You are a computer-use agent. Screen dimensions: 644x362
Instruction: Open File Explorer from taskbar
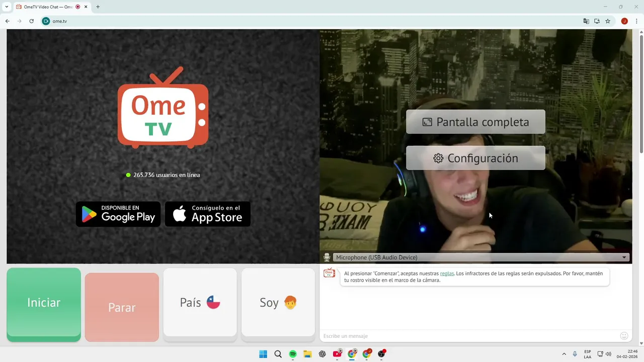click(307, 354)
